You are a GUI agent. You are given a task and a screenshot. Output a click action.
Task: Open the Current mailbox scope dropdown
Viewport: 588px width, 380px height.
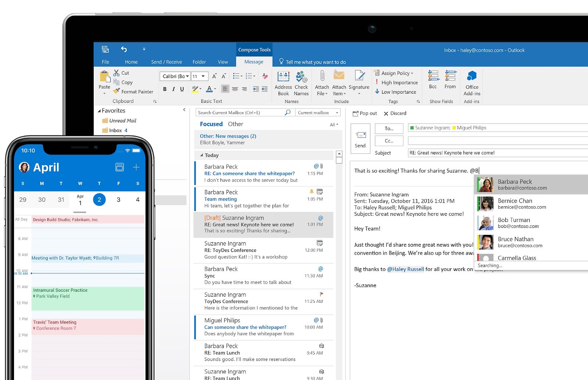(318, 112)
